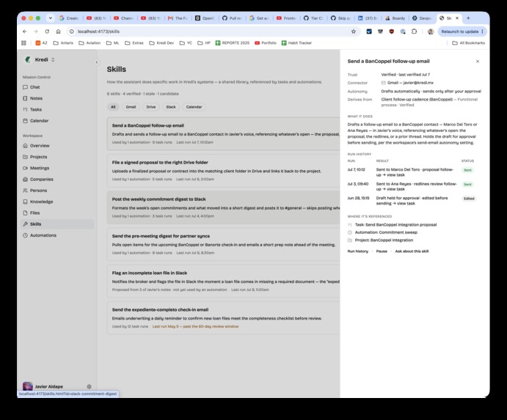
Task: Open 'Send the expediente-completo check-in email' skill
Action: pyautogui.click(x=224, y=318)
